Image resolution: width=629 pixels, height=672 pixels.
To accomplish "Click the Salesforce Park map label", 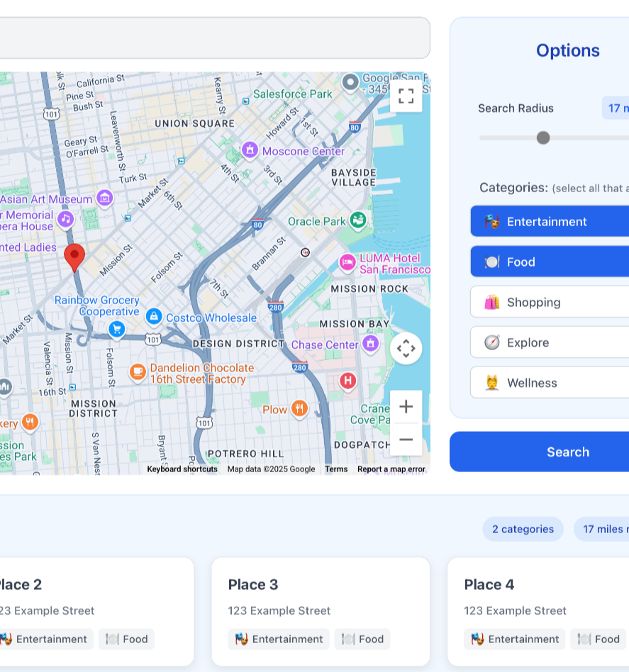I will point(292,94).
